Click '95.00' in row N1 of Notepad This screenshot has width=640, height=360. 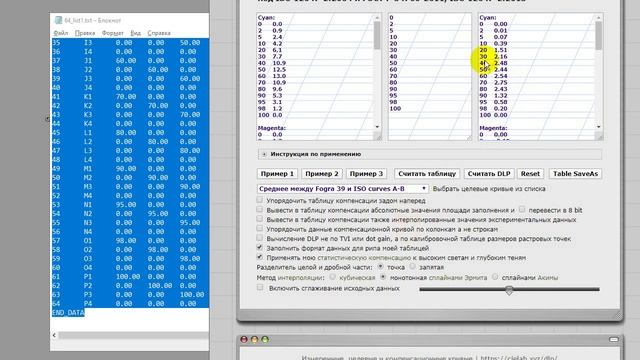pyautogui.click(x=125, y=204)
